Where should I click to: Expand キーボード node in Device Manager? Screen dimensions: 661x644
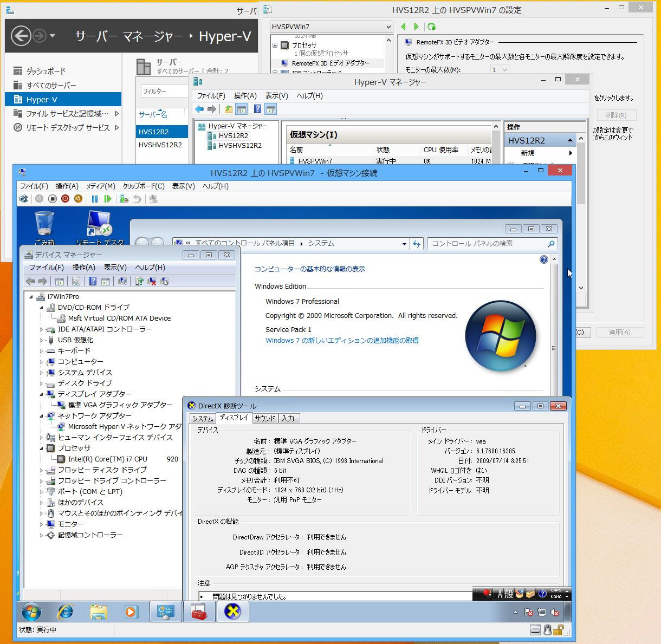41,351
